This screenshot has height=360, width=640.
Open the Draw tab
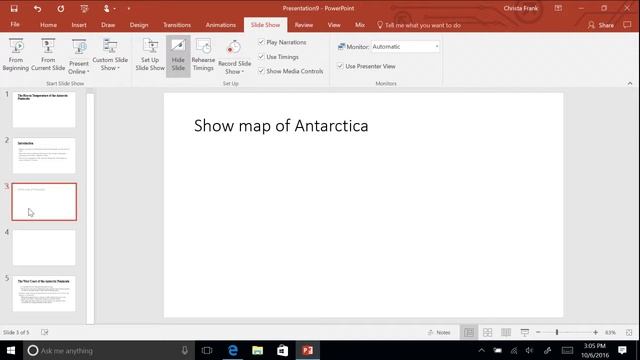108,25
